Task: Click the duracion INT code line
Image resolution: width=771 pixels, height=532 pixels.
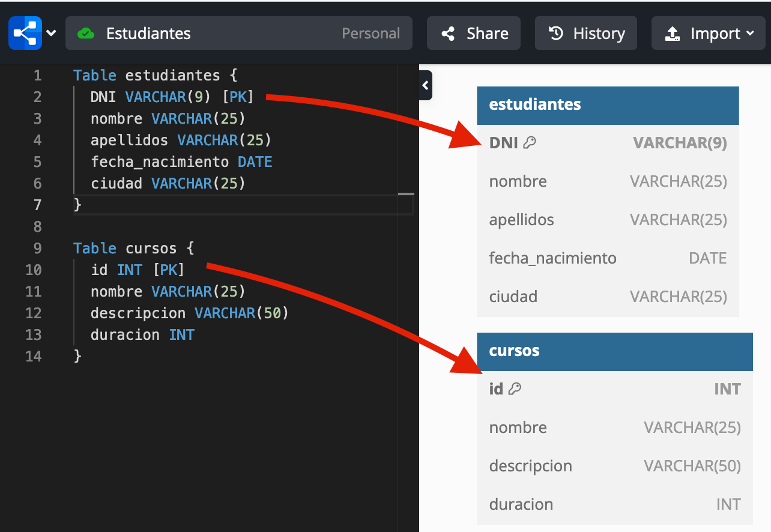Action: click(x=142, y=335)
